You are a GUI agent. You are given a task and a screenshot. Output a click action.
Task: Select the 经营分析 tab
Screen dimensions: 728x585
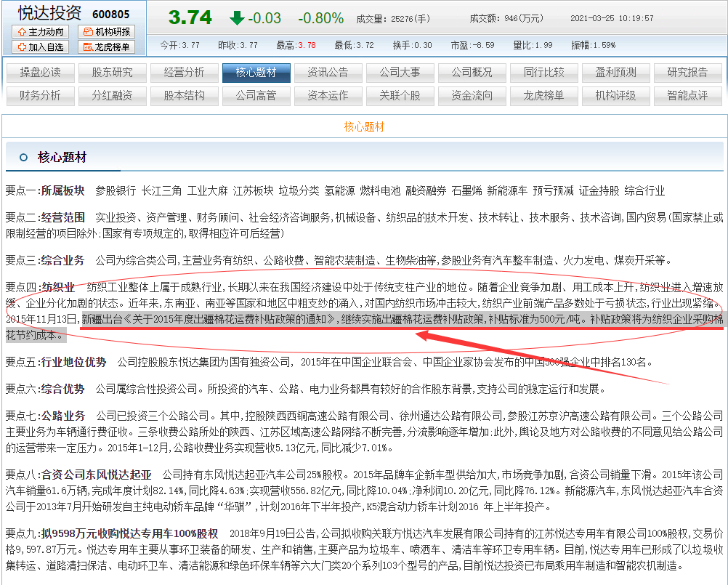pyautogui.click(x=185, y=73)
